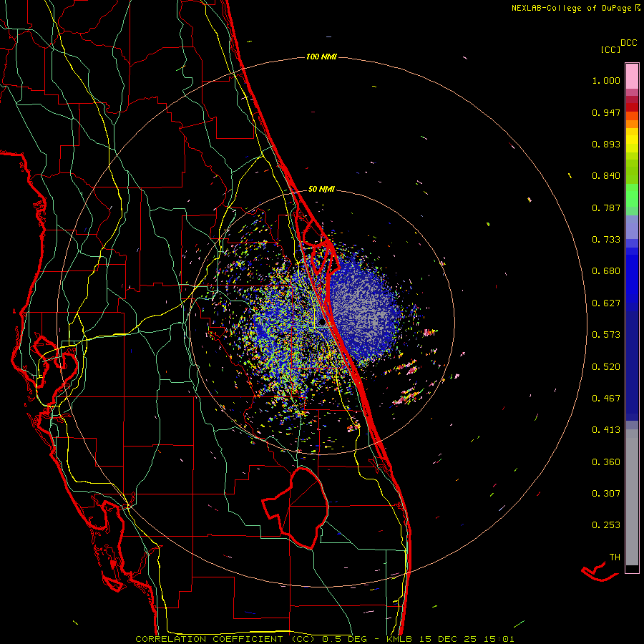Click the pink top segment of color bar
Screen dimensions: 644x644
(632, 77)
